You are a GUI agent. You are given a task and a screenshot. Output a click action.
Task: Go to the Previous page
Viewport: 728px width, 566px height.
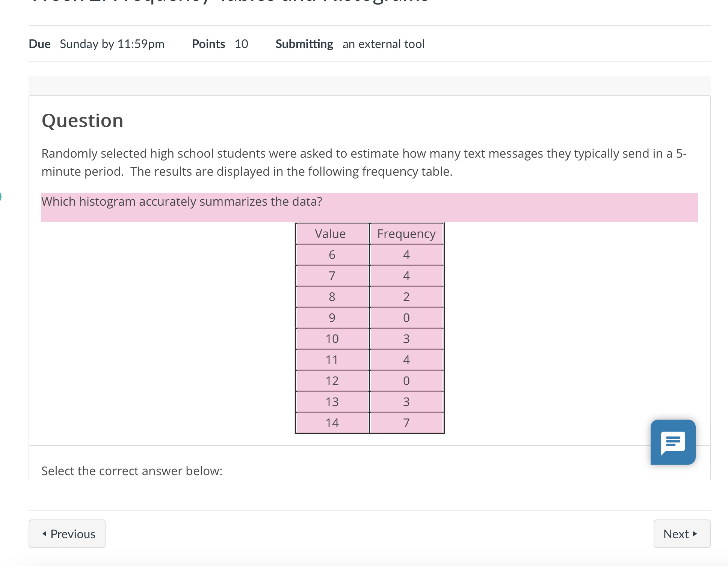coord(67,534)
